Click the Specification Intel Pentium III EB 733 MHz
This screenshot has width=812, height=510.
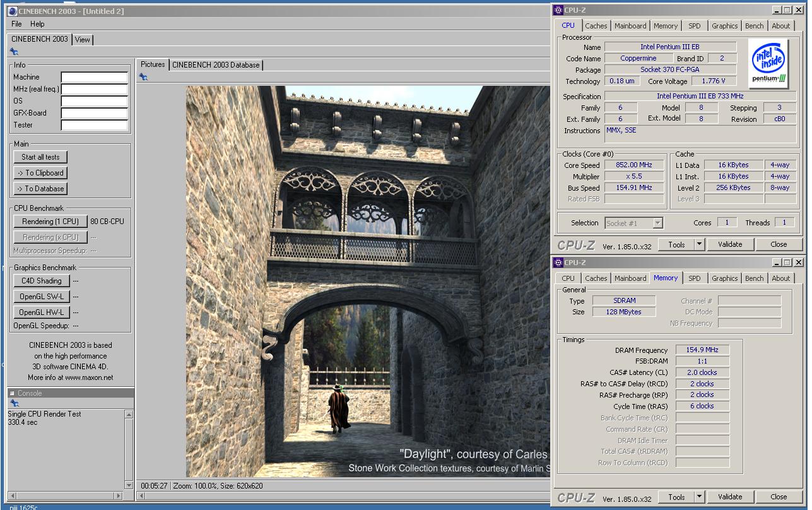pos(700,97)
